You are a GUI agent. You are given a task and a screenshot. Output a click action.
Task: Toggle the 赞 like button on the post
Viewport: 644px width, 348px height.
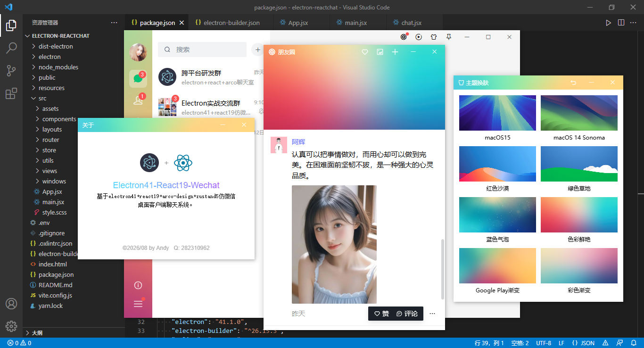(381, 314)
